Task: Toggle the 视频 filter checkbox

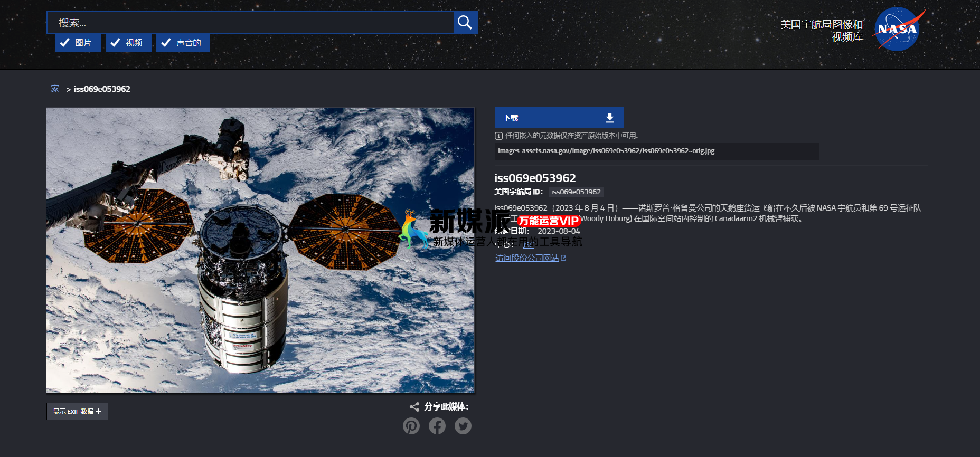Action: click(128, 43)
